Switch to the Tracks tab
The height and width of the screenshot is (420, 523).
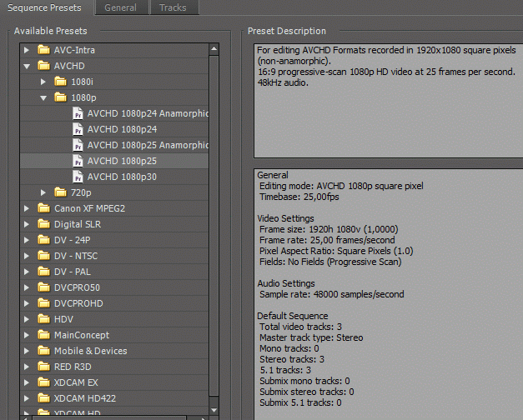pyautogui.click(x=173, y=7)
